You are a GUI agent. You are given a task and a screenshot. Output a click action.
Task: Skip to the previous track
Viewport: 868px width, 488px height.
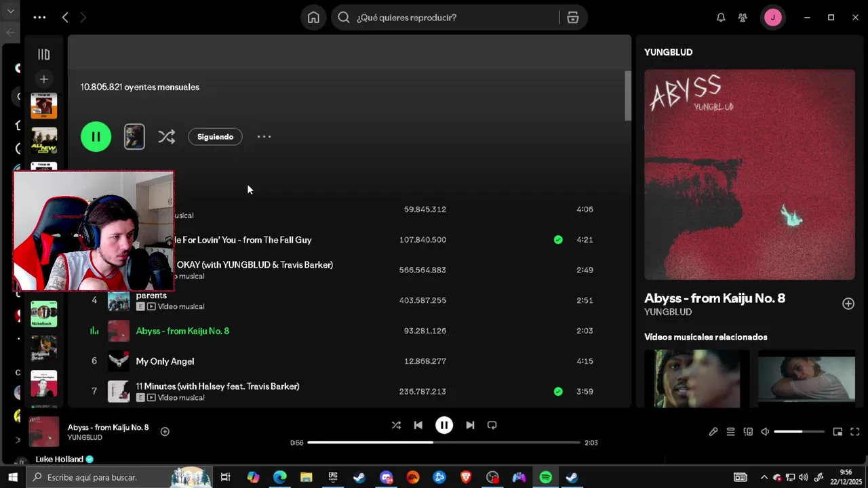[418, 425]
